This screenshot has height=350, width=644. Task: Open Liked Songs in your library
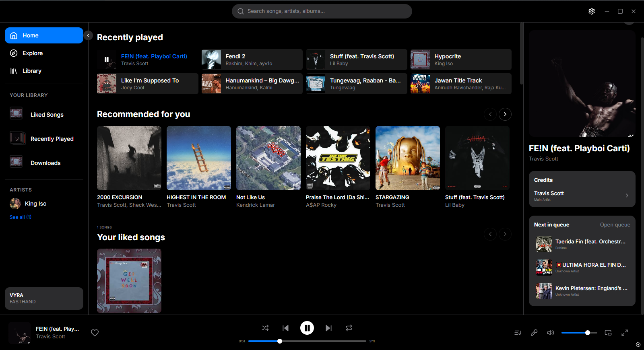point(44,115)
